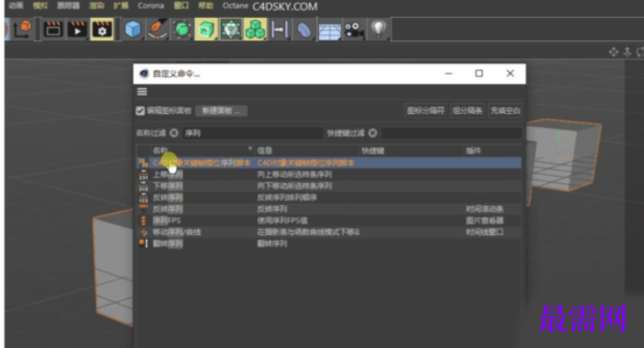Select the spline Pen tool icon

(158, 29)
